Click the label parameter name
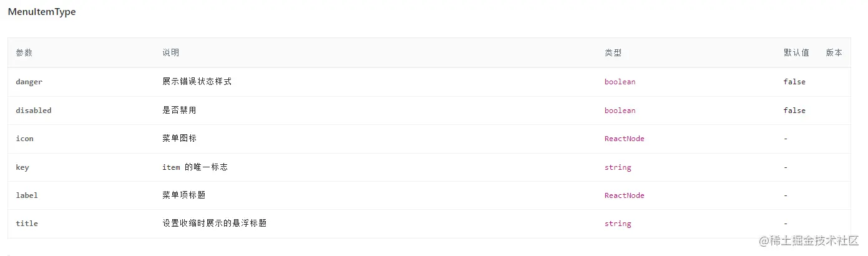Screen dimensions: 868x256 pos(27,195)
